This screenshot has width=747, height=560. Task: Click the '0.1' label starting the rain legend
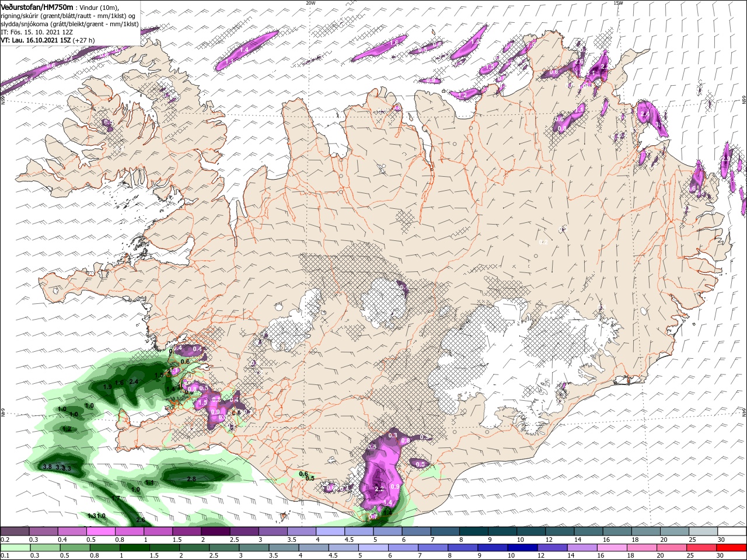(x=5, y=556)
